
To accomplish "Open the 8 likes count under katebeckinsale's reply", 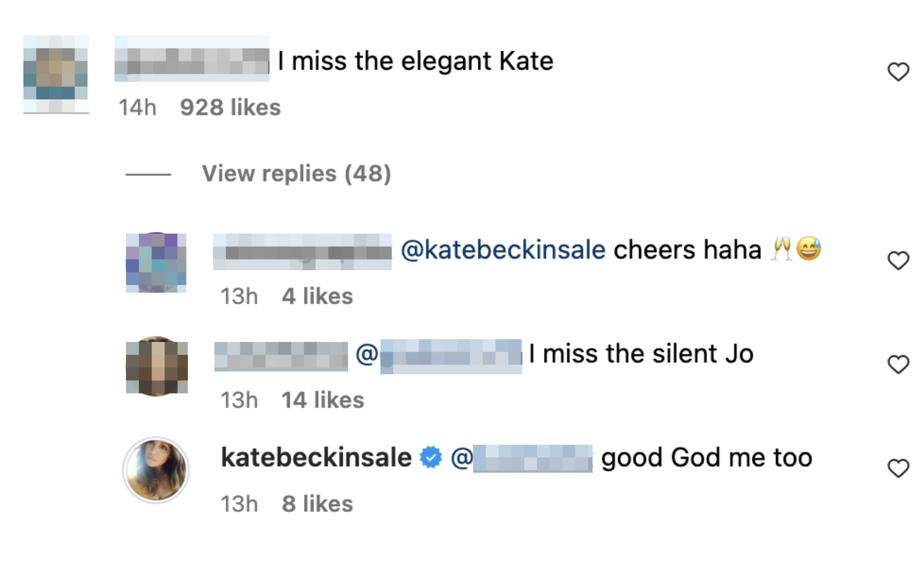I will tap(317, 504).
